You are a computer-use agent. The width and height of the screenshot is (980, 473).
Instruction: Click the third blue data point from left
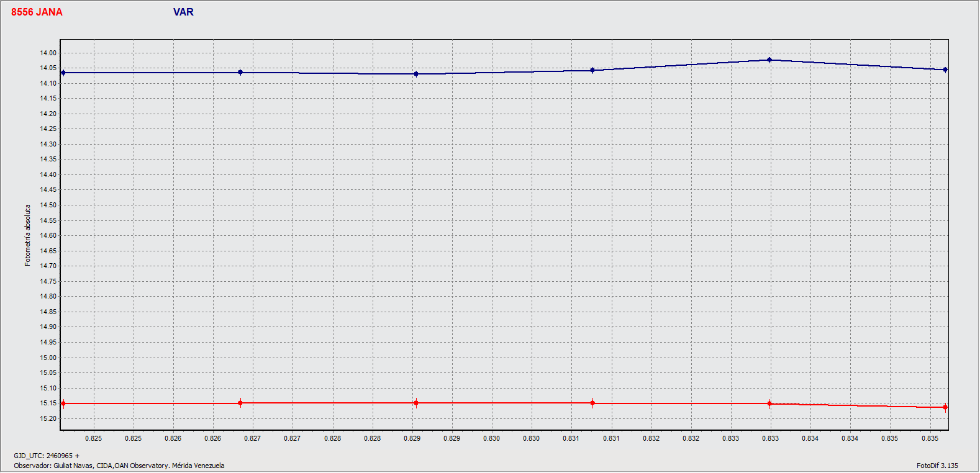click(x=416, y=74)
